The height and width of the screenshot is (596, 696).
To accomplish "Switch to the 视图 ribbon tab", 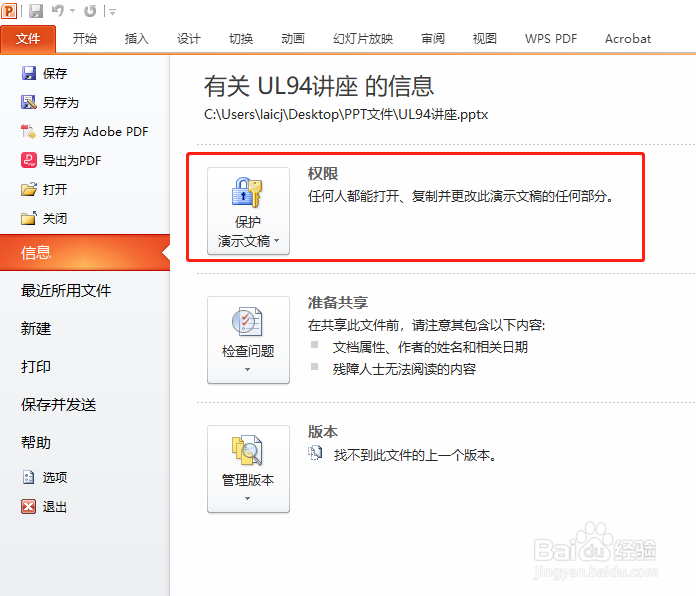I will (x=485, y=39).
